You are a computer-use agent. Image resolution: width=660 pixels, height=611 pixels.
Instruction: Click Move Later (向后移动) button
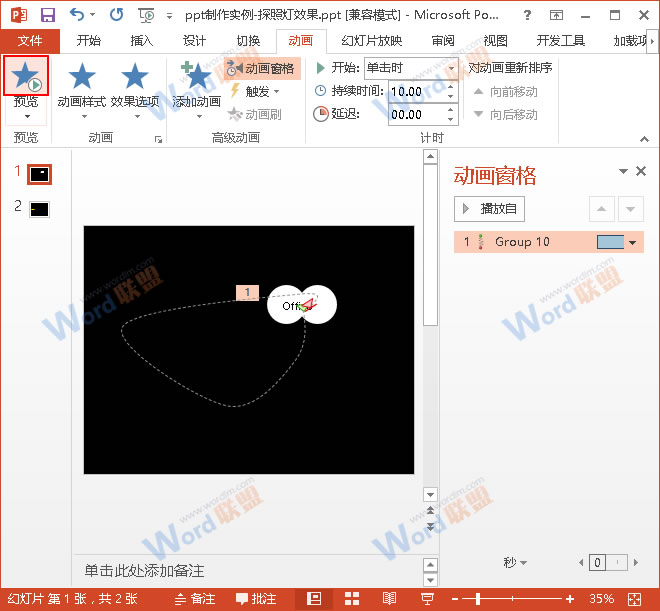pyautogui.click(x=505, y=114)
